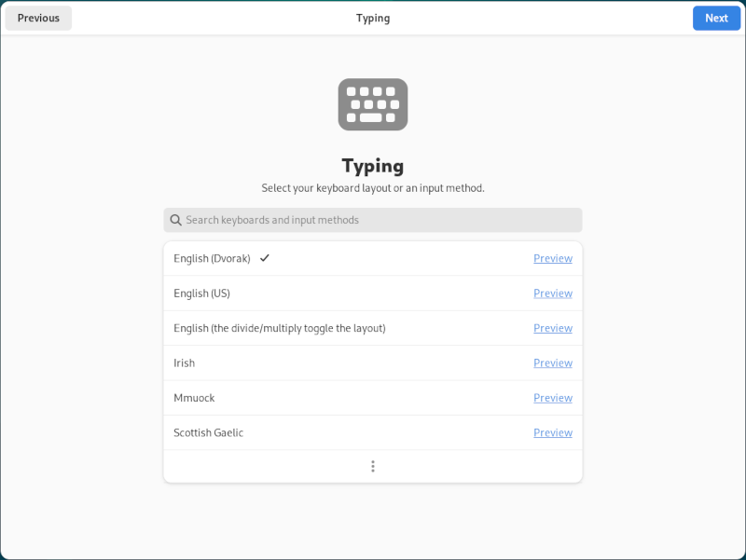Open Preview for divide/multiply toggle layout
Screen dimensions: 746x560
(x=553, y=328)
